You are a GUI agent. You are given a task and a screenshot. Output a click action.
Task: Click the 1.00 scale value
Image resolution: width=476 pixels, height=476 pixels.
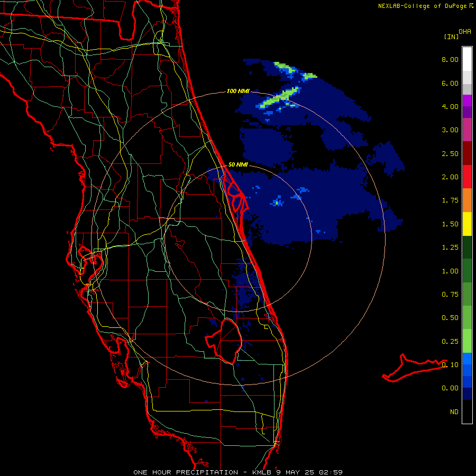tap(450, 271)
